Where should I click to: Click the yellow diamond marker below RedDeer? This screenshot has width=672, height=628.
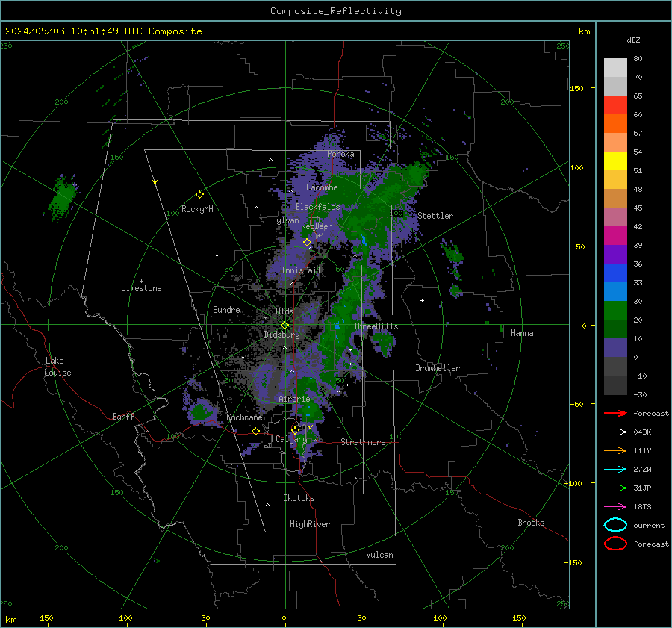[x=308, y=243]
